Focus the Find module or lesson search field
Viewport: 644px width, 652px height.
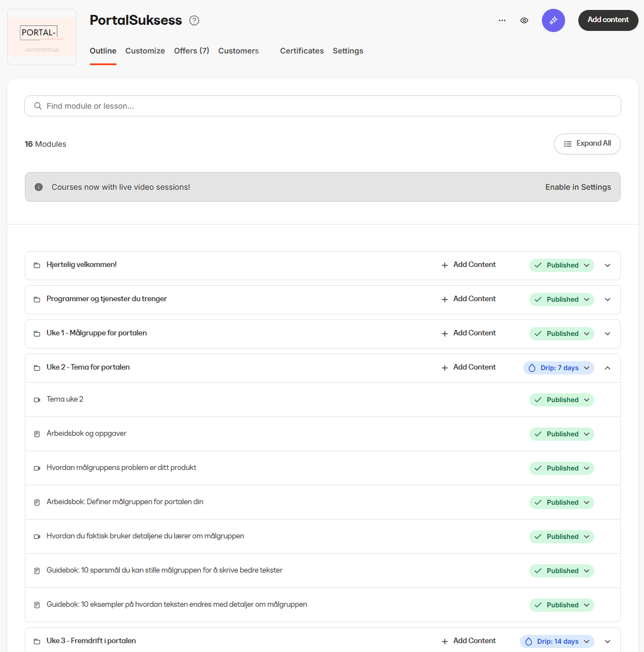(323, 106)
